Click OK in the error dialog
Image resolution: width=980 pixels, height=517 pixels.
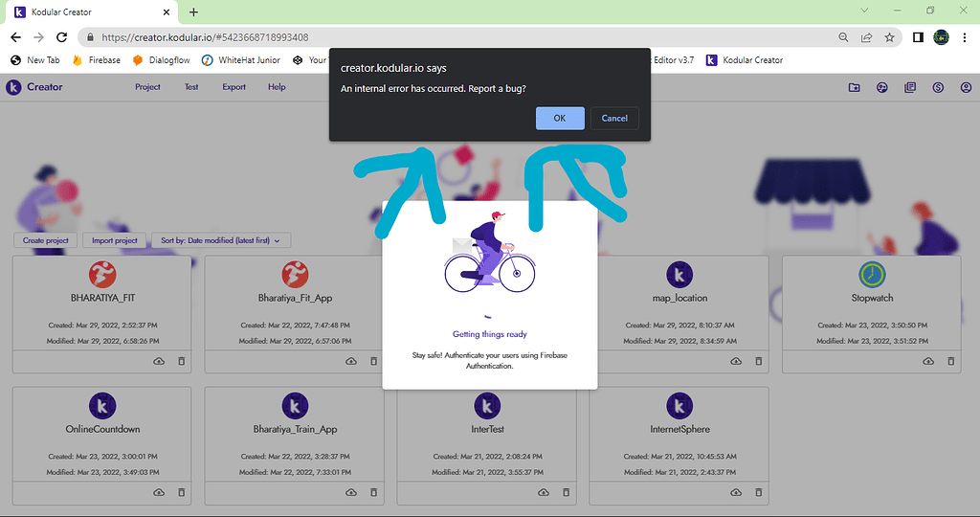pos(560,118)
